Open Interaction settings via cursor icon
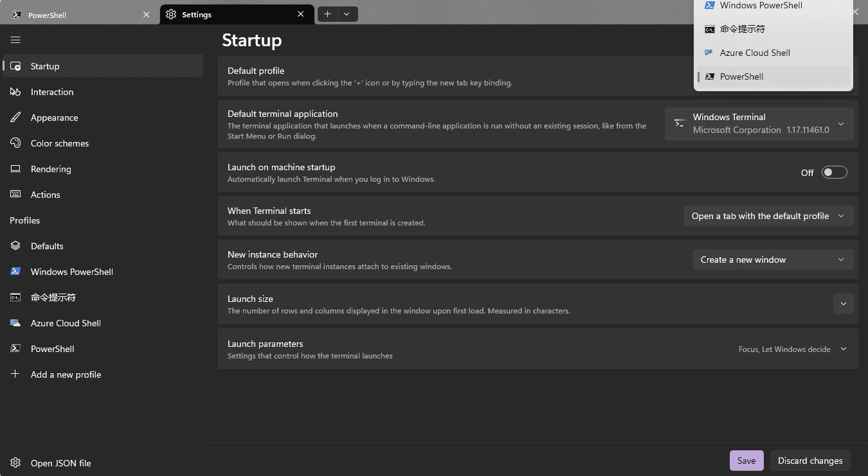 coord(15,92)
